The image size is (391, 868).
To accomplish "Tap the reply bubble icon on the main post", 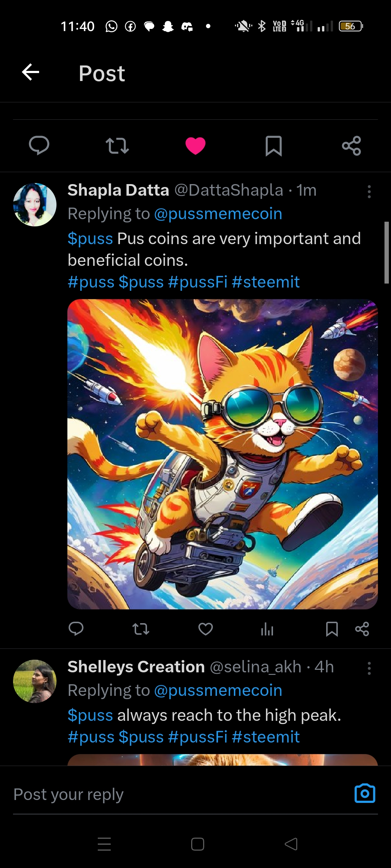I will (39, 145).
